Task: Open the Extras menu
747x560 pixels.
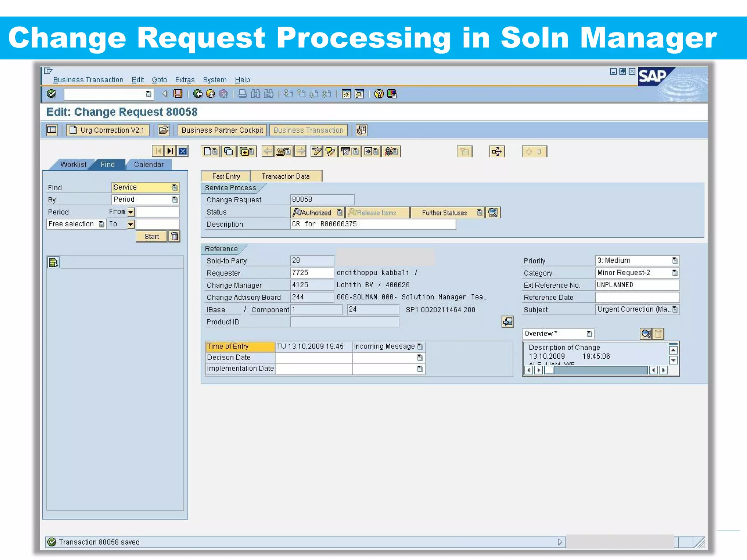Action: pos(185,79)
